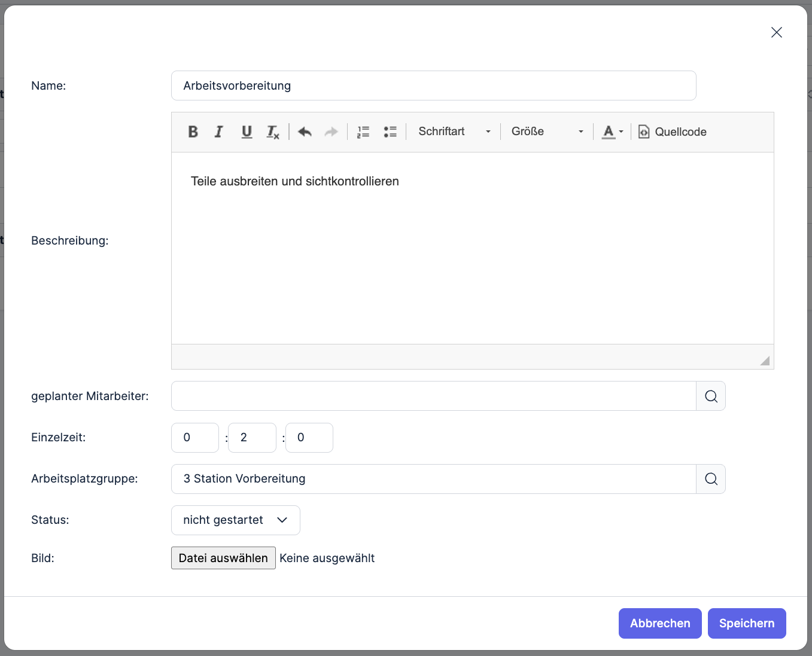This screenshot has height=656, width=812.
Task: Underline the selected description text
Action: click(247, 132)
